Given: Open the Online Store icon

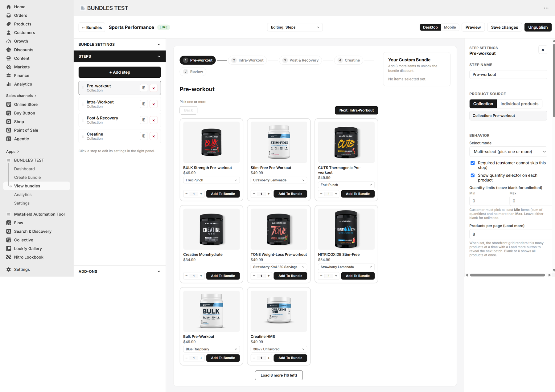Looking at the screenshot, I should click(9, 104).
